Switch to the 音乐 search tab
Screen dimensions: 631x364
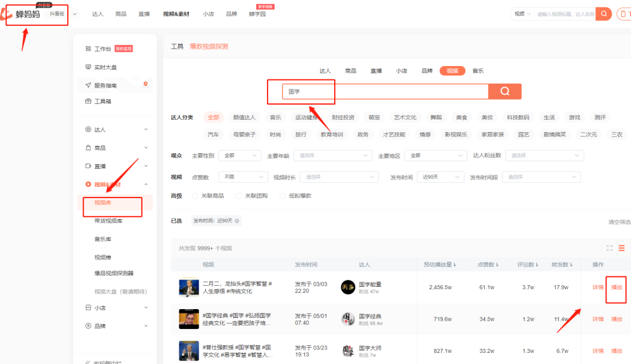[478, 71]
